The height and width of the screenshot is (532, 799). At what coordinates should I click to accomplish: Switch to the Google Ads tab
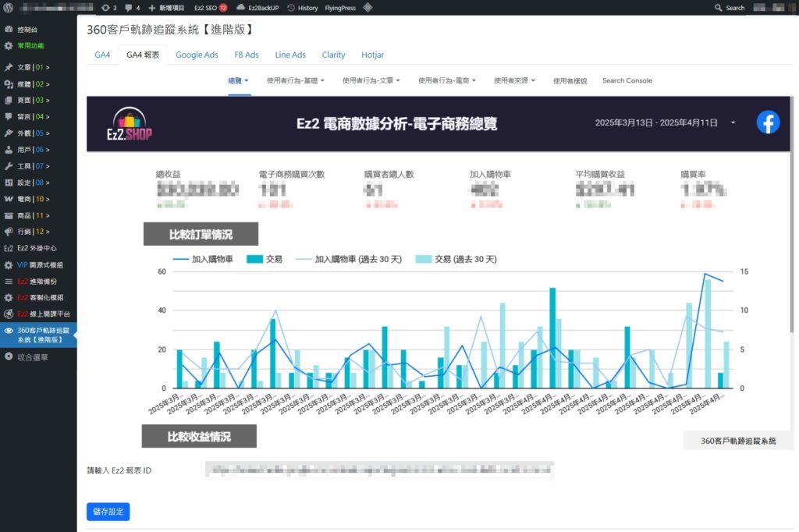tap(197, 55)
